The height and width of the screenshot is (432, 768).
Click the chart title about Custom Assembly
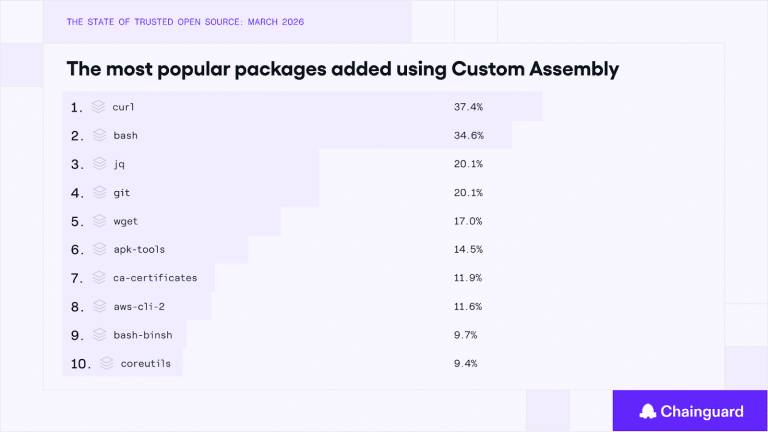tap(342, 69)
